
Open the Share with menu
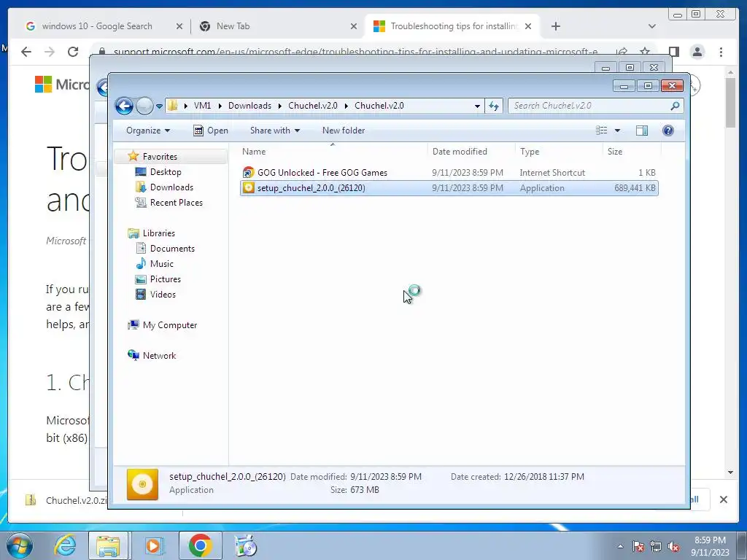pos(275,131)
